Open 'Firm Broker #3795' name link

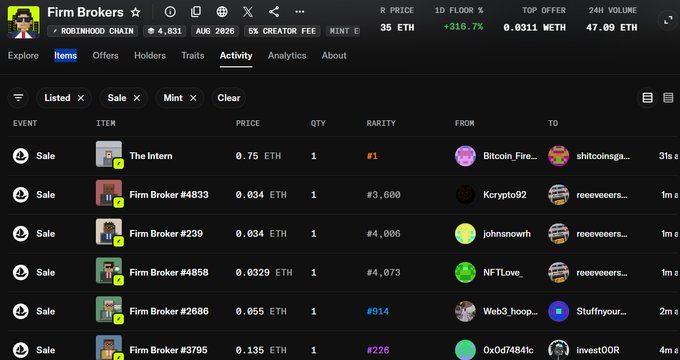[x=168, y=350]
